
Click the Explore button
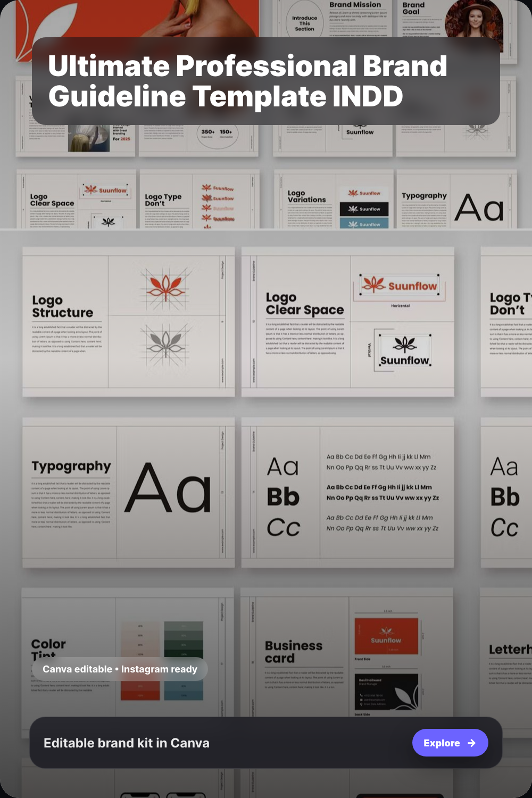point(450,743)
